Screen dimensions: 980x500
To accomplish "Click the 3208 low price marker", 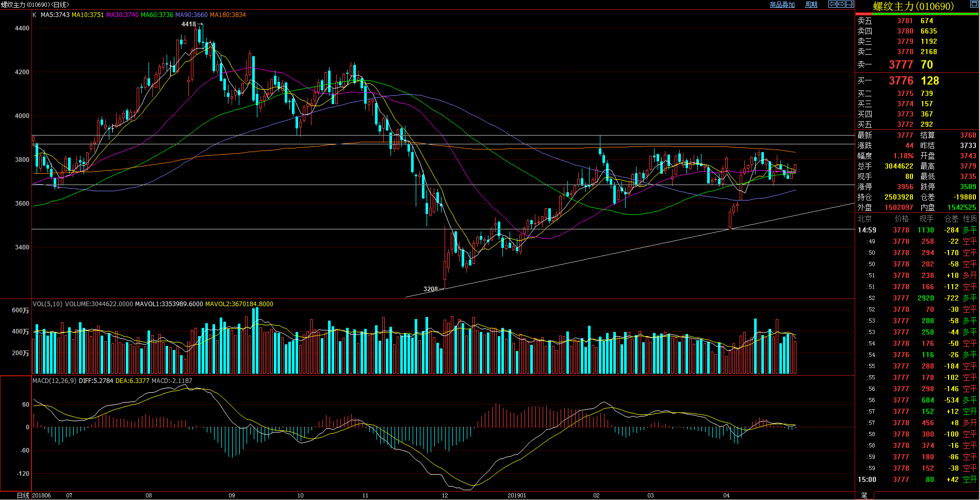I will [430, 289].
